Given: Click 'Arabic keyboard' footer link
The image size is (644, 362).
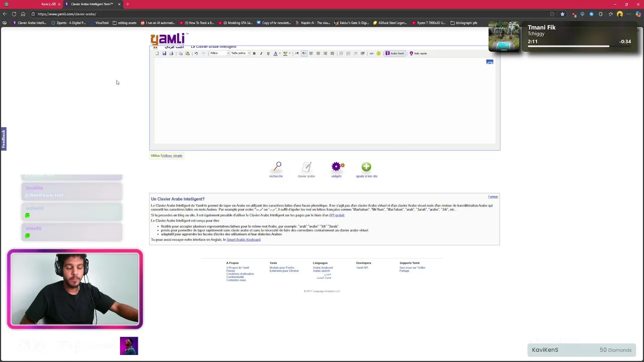Looking at the screenshot, I should (x=323, y=268).
